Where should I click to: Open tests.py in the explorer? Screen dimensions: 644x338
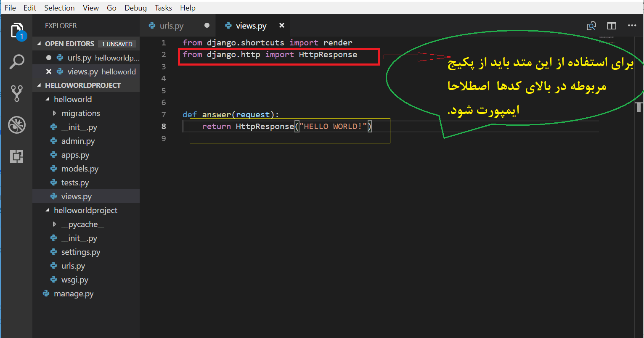tap(86, 183)
